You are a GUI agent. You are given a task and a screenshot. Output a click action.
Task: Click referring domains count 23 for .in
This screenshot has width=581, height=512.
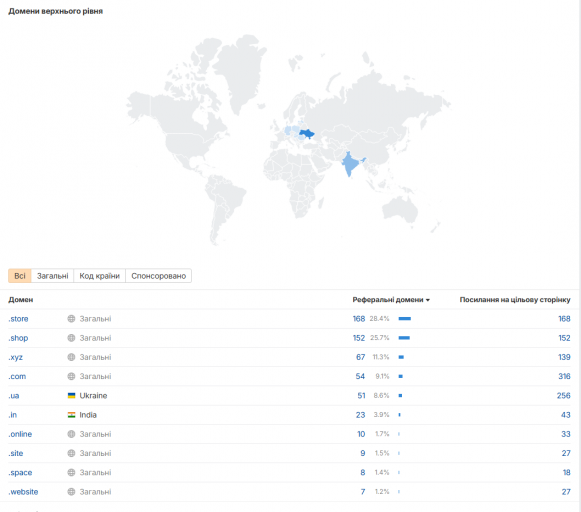pos(361,415)
